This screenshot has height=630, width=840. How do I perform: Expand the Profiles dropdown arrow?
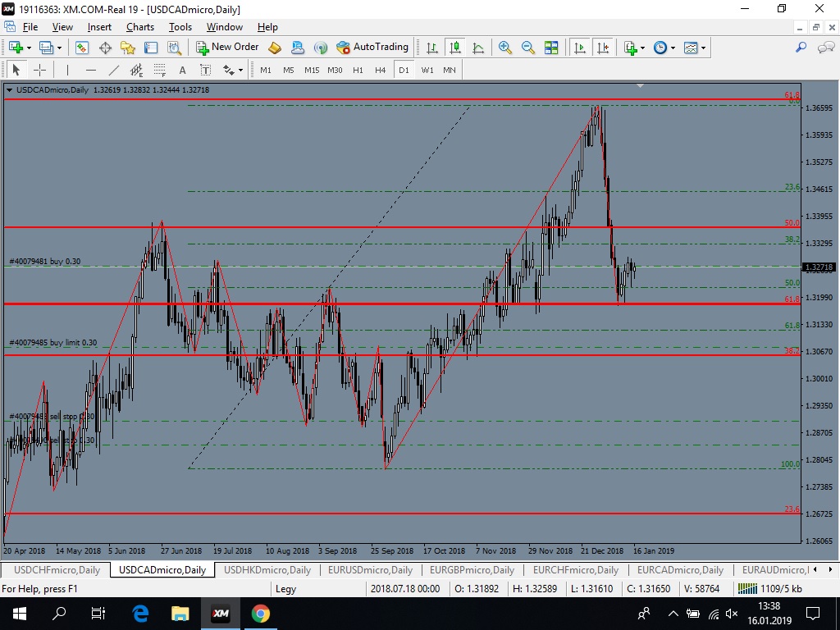tap(59, 48)
